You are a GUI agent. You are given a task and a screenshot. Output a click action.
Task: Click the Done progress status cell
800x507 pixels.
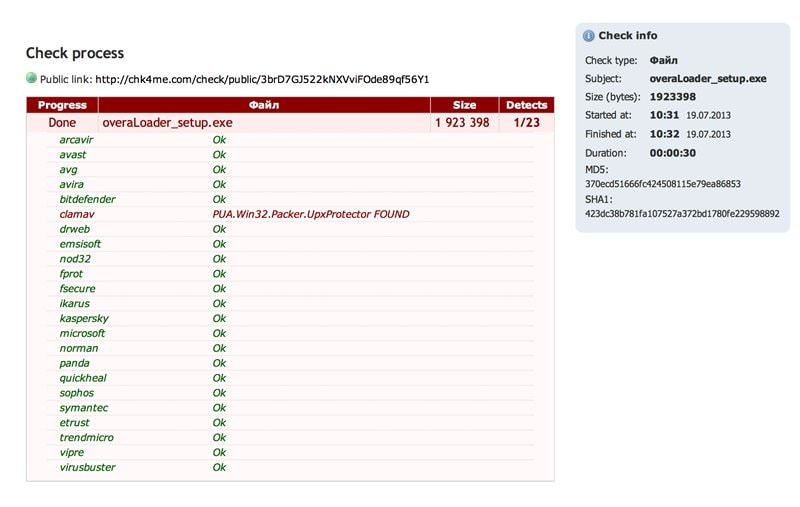62,122
